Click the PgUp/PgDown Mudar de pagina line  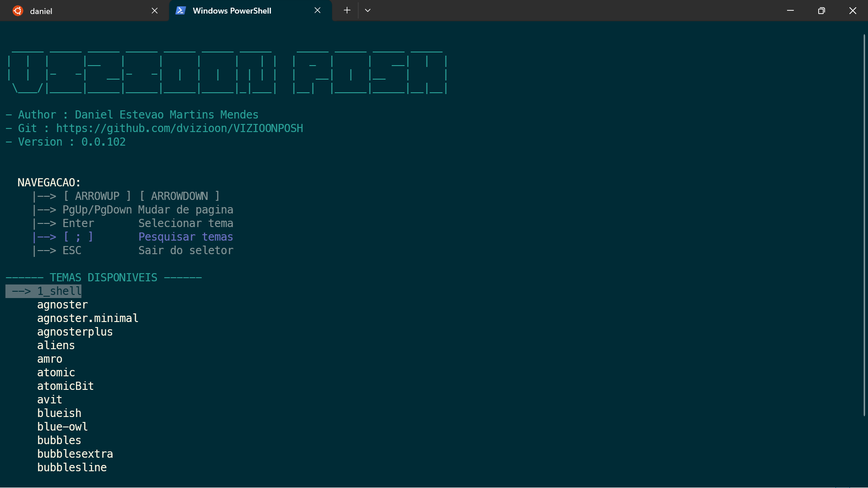133,210
